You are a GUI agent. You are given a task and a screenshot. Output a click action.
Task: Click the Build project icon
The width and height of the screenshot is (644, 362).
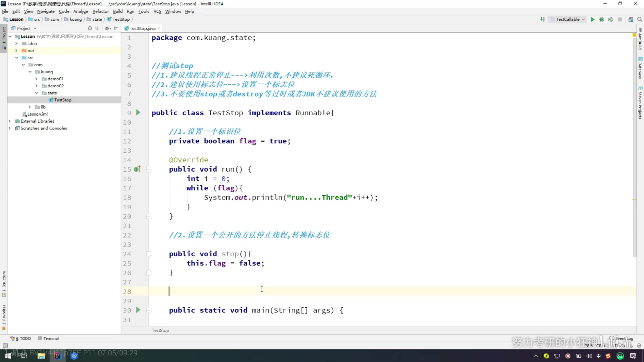(x=543, y=19)
